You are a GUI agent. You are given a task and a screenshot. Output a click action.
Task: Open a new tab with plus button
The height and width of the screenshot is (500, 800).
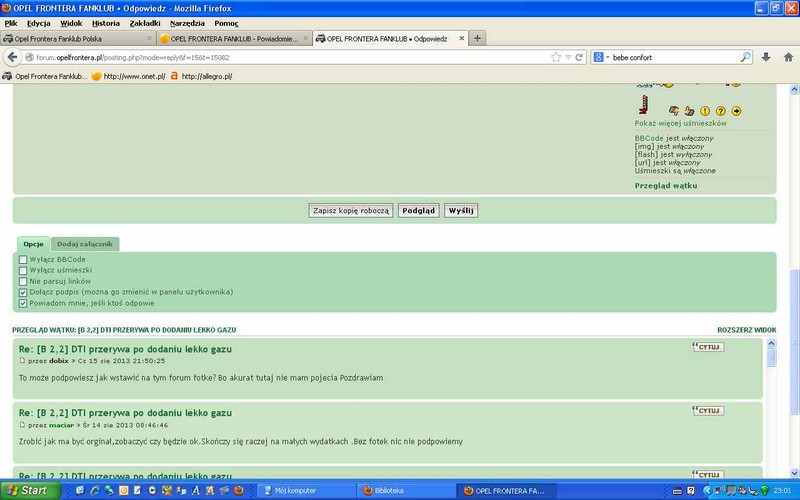[x=478, y=38]
